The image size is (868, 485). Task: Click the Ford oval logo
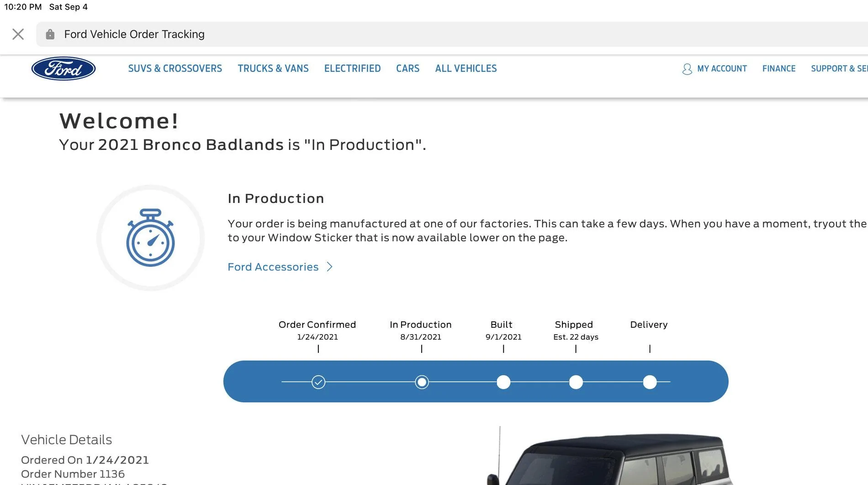click(x=64, y=69)
